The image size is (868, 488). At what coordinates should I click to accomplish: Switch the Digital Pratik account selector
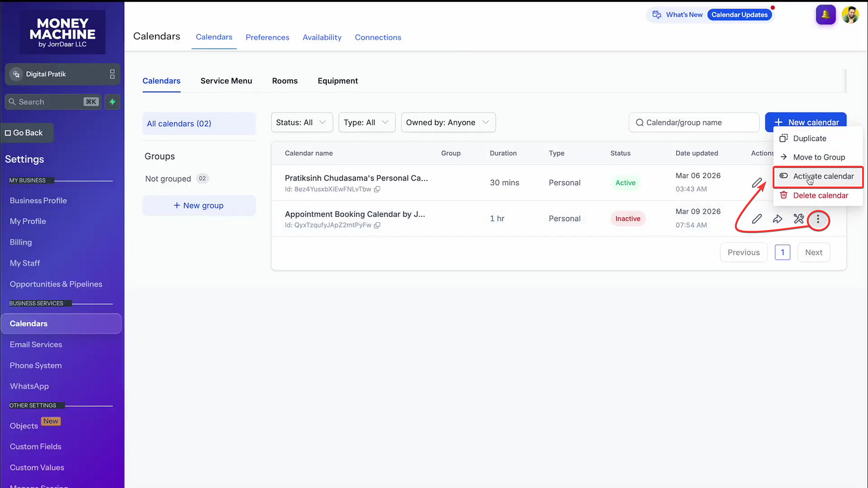tap(63, 74)
